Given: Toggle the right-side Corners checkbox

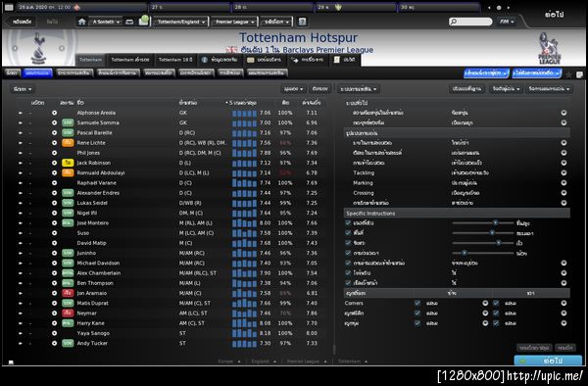Looking at the screenshot, I should click(x=496, y=303).
